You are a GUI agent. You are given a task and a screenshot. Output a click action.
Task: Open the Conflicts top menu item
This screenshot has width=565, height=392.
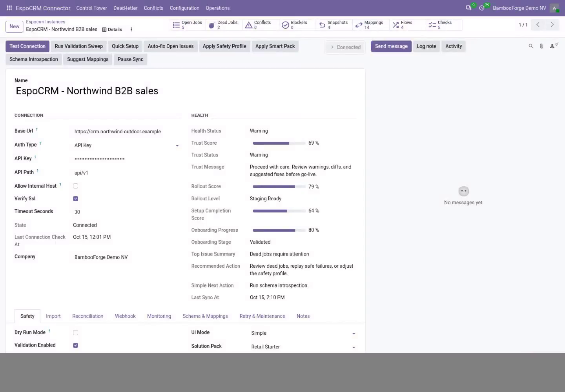pos(153,8)
